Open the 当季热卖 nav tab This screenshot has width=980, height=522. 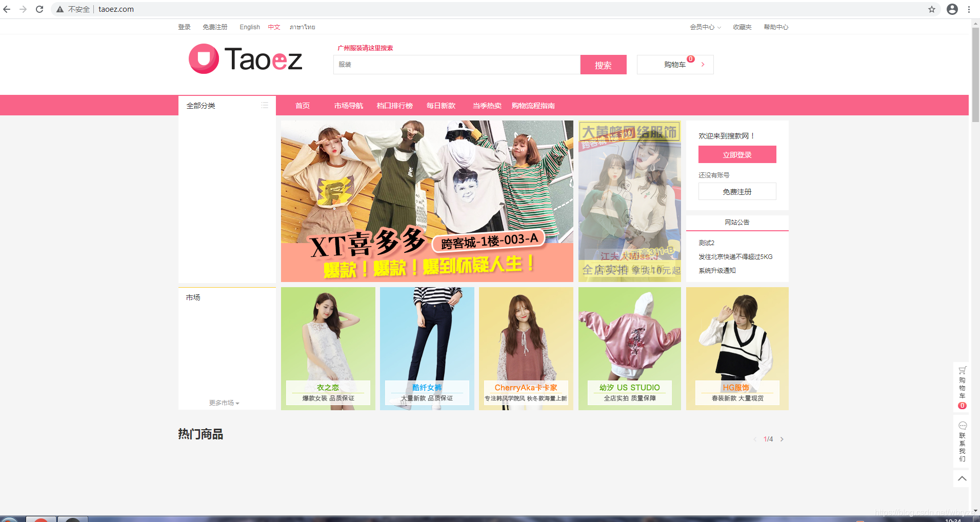tap(487, 106)
